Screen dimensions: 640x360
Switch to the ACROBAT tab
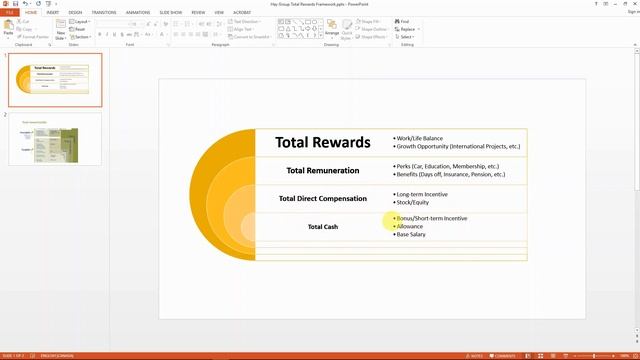click(242, 13)
